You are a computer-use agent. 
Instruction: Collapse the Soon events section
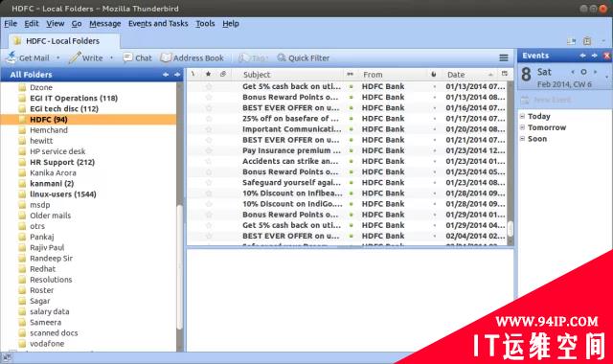(522, 138)
